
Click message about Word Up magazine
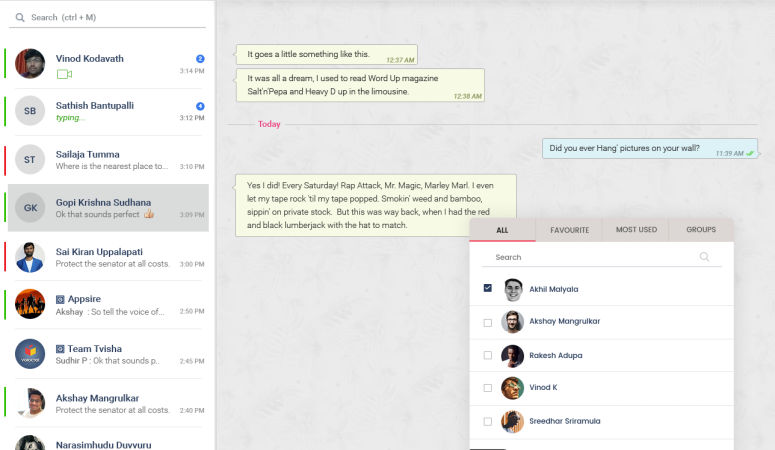(x=360, y=85)
